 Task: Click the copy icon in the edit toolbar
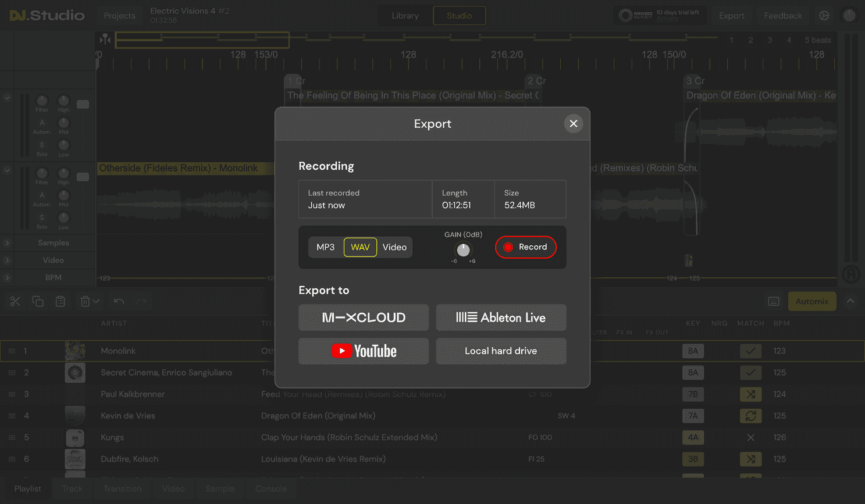tap(37, 301)
